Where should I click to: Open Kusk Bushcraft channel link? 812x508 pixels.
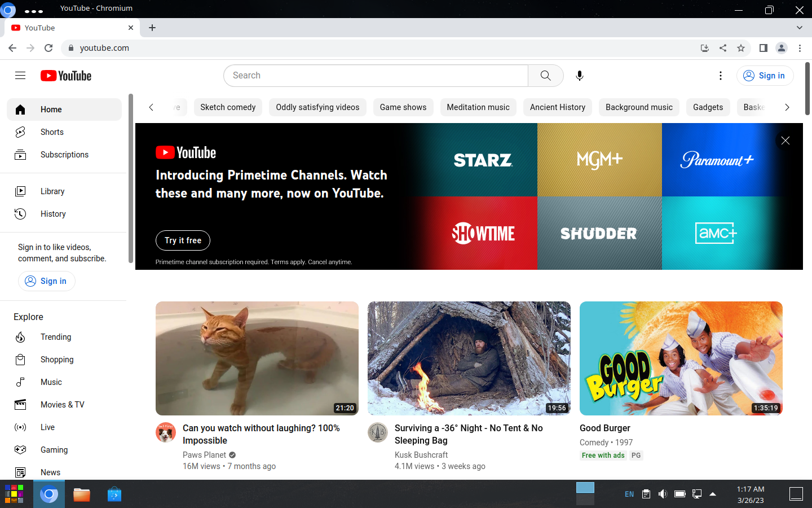(x=421, y=455)
